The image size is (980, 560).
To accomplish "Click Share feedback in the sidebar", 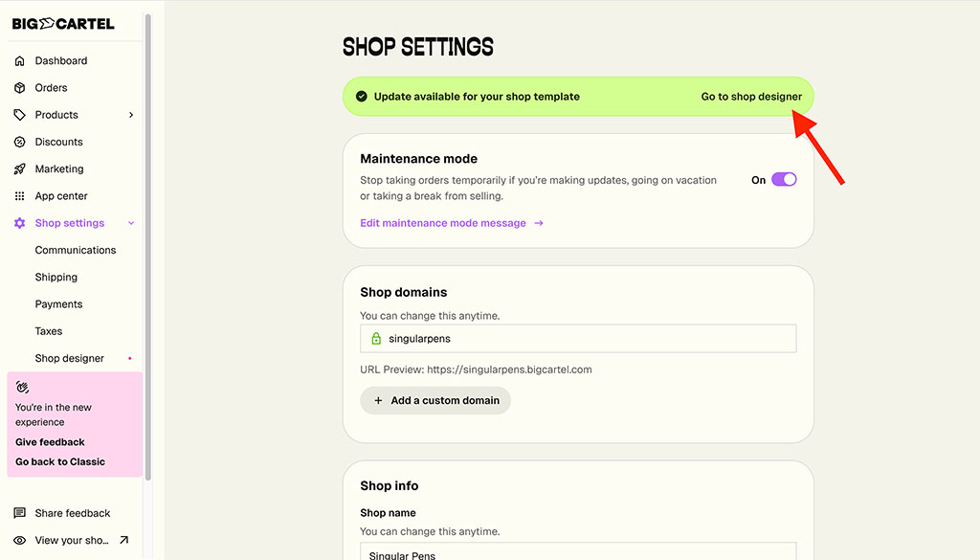I will point(75,513).
